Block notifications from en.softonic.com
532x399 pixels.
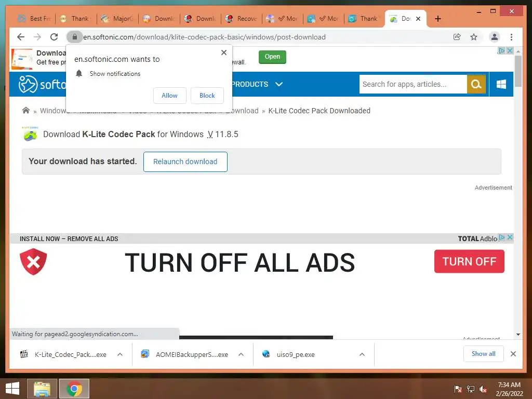(207, 96)
